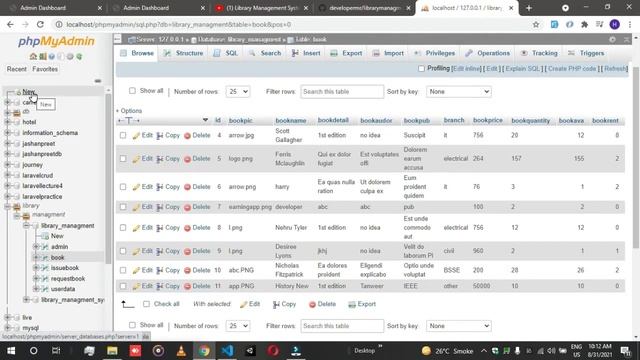Viewport: 640px width, 360px height.
Task: Select row checkbox for id 6
Action: click(x=123, y=187)
